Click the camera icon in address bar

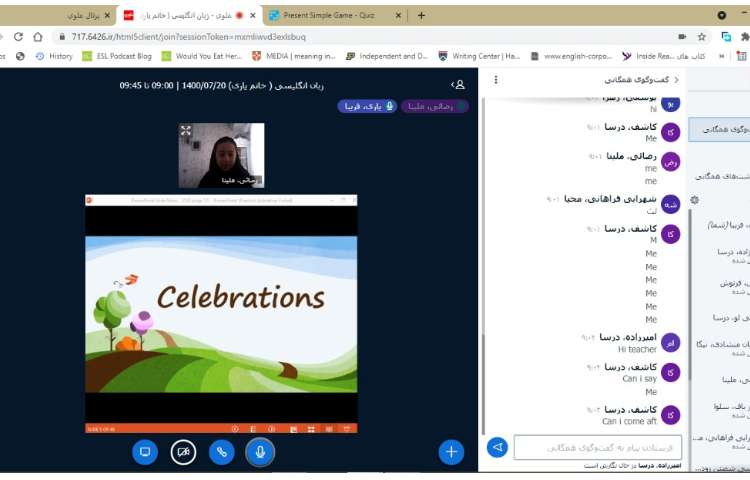coord(682,37)
